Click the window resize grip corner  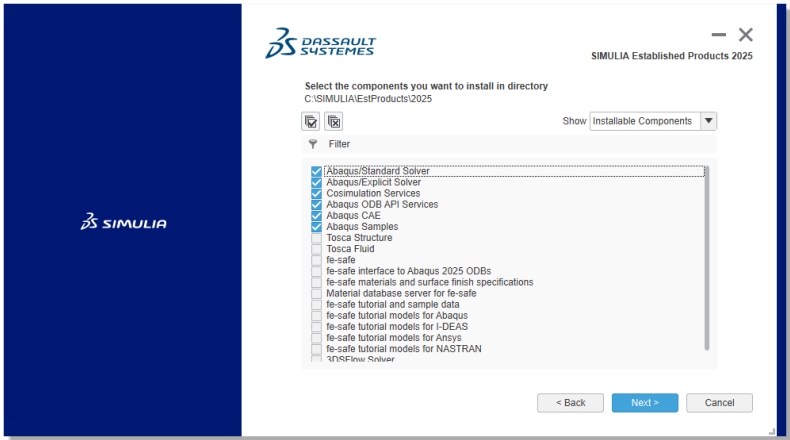tap(770, 431)
